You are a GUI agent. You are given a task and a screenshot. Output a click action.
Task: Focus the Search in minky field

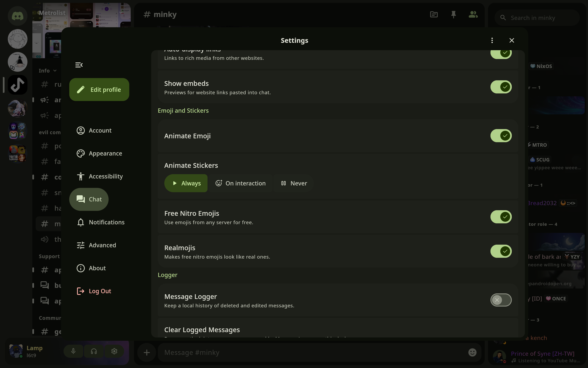[x=537, y=18]
